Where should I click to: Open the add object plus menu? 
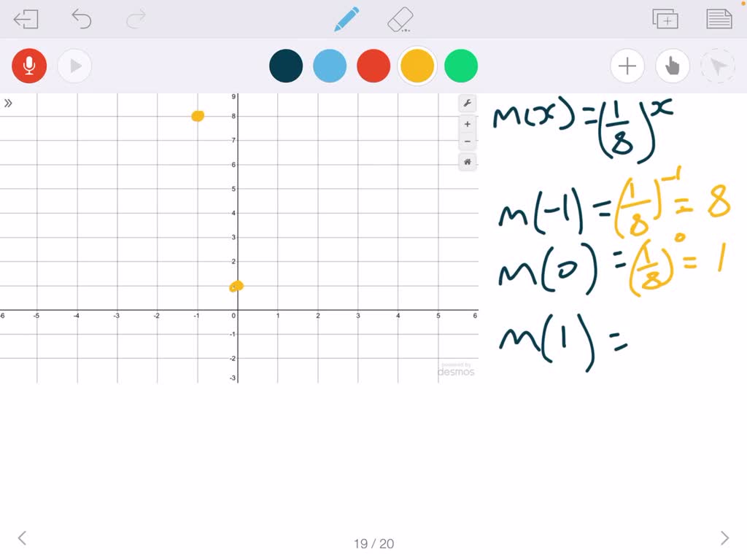pos(627,66)
